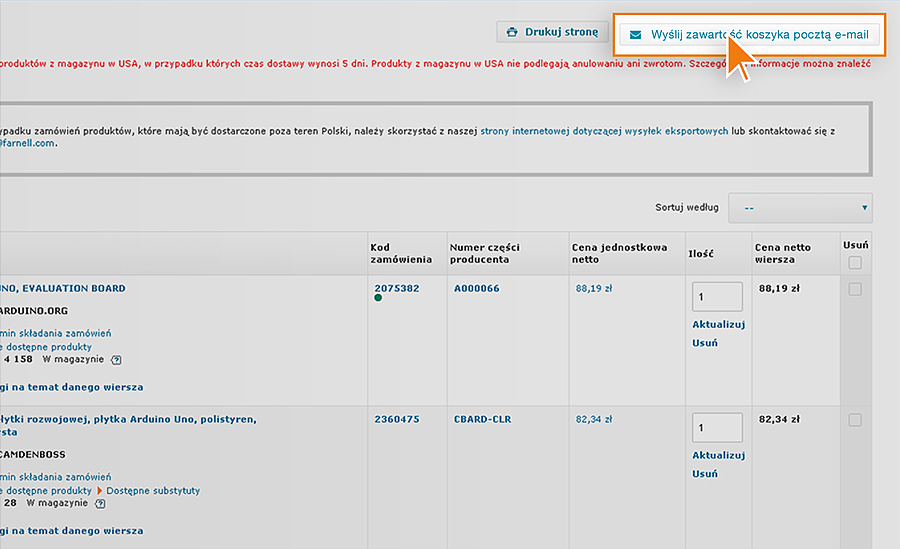Click Usuń link under the second row quantity
Viewport: 900px width, 549px height.
tap(704, 474)
